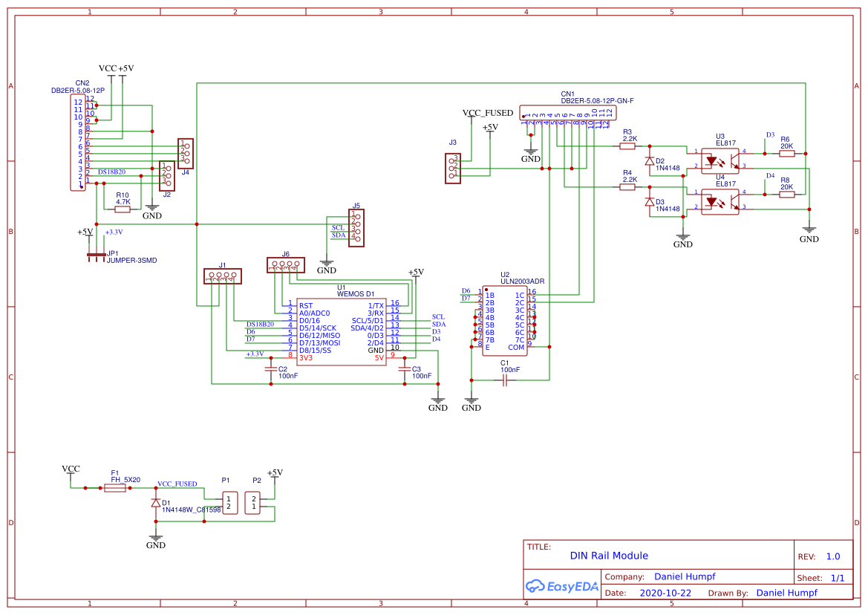868x615 pixels.
Task: Click the C1 100nF capacitor symbol
Action: click(x=505, y=380)
